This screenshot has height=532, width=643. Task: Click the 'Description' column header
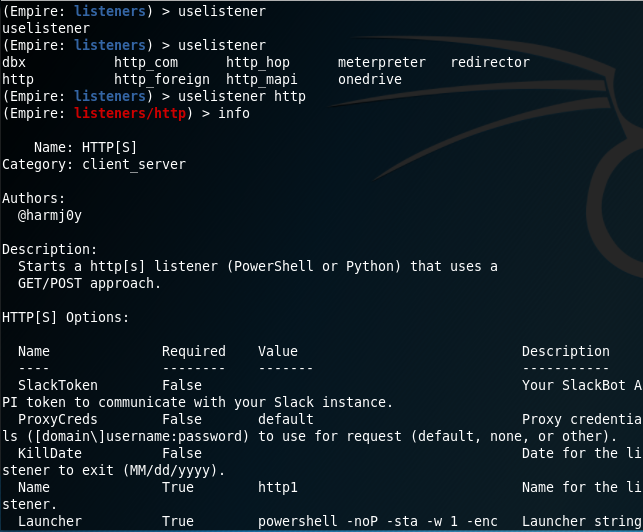565,351
